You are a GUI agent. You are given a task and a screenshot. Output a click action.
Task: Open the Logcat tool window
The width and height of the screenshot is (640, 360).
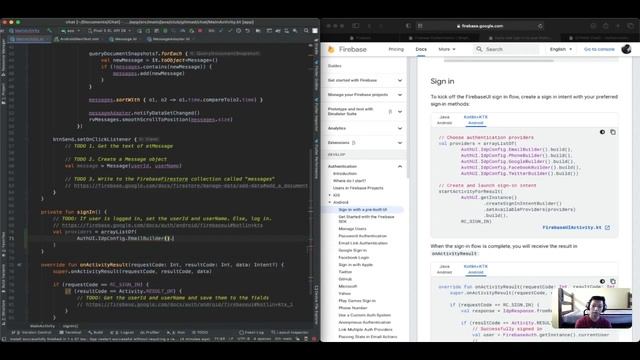tap(122, 333)
